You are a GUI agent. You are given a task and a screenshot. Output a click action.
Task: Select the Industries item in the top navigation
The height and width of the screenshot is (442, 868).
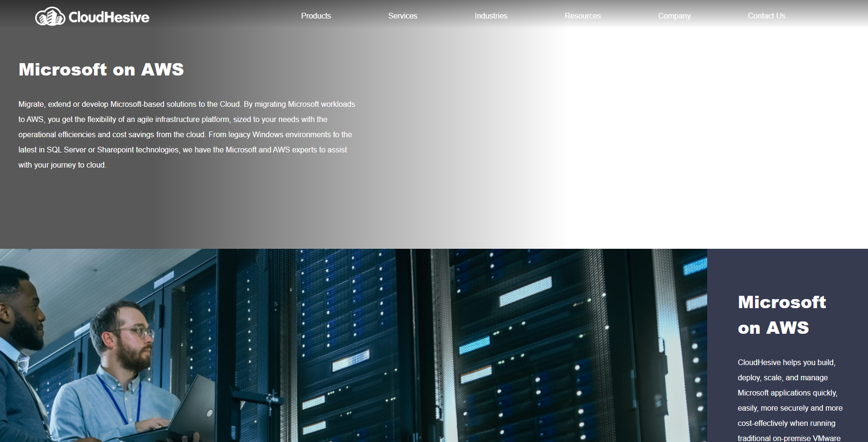pos(491,16)
